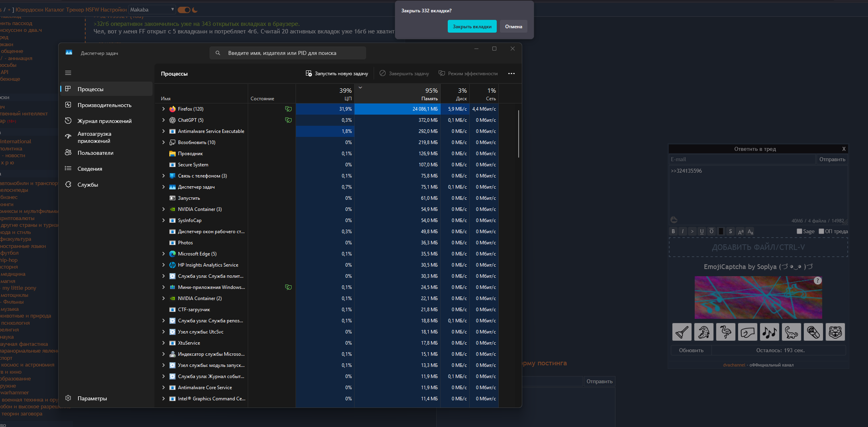
Task: Switch to Автозагрузка приложений tab
Action: click(x=106, y=137)
